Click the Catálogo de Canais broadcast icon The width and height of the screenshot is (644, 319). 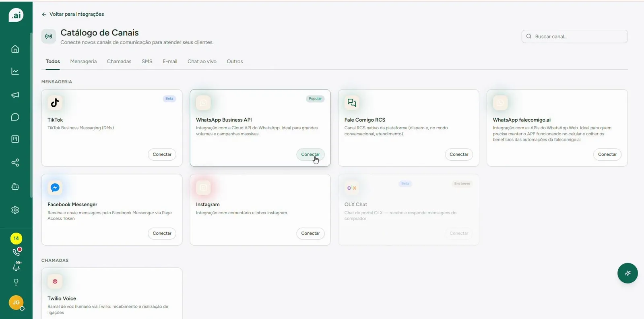(49, 36)
